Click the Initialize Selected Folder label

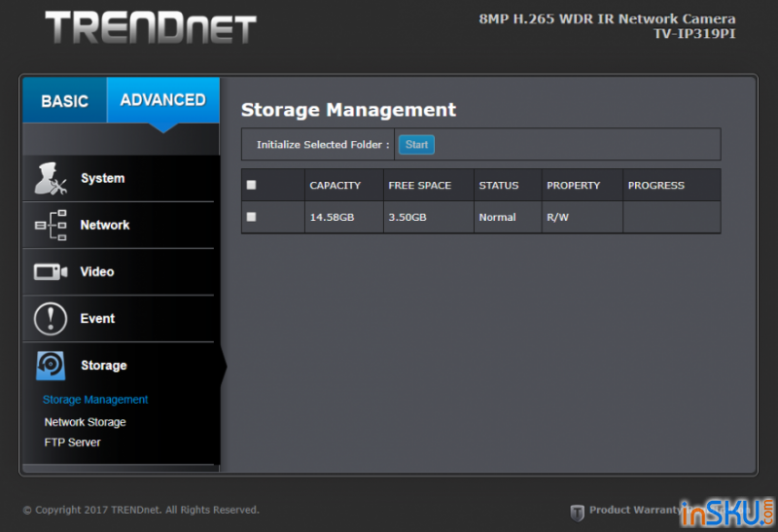[323, 144]
